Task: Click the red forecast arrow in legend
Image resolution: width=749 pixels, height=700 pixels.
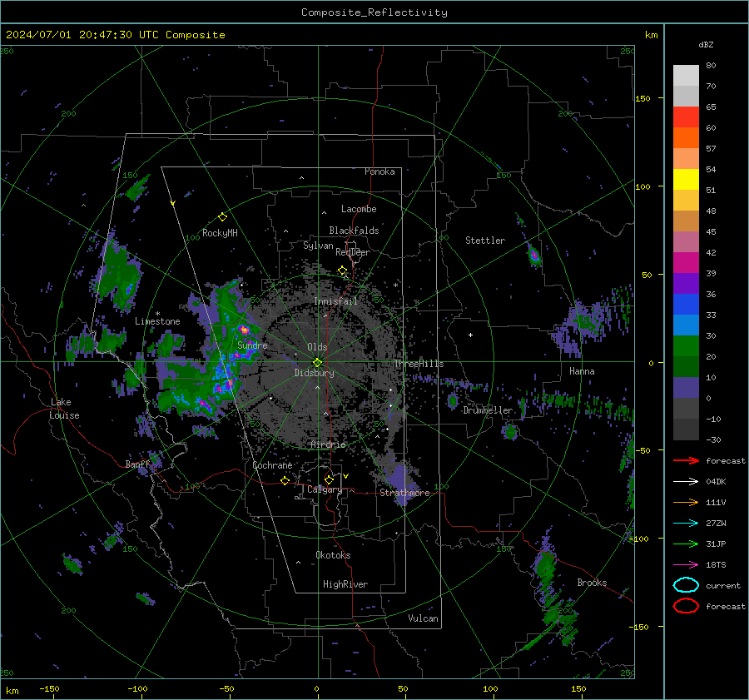Action: click(x=686, y=460)
